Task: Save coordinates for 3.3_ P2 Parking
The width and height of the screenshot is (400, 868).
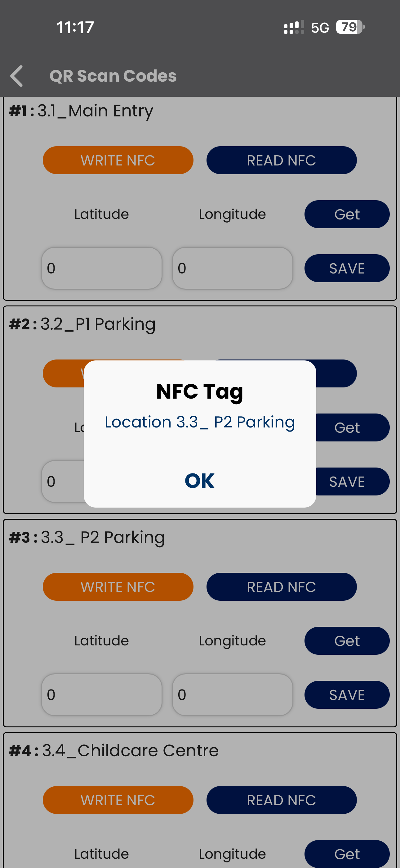Action: [347, 695]
